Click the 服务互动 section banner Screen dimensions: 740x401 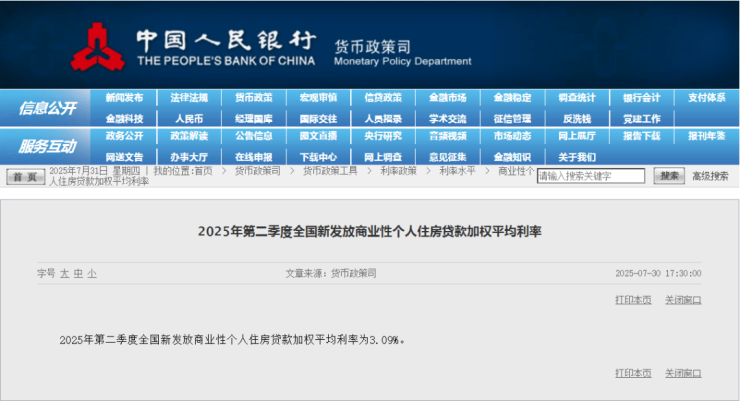click(x=47, y=146)
